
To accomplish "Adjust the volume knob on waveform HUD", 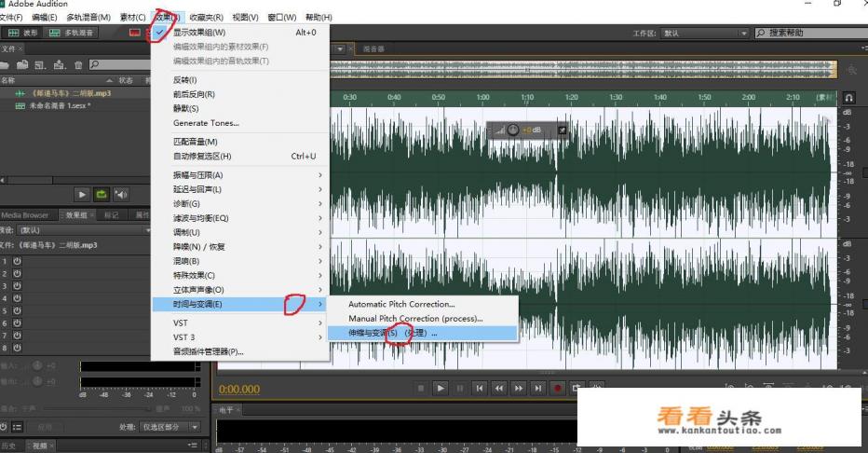I will pos(513,130).
